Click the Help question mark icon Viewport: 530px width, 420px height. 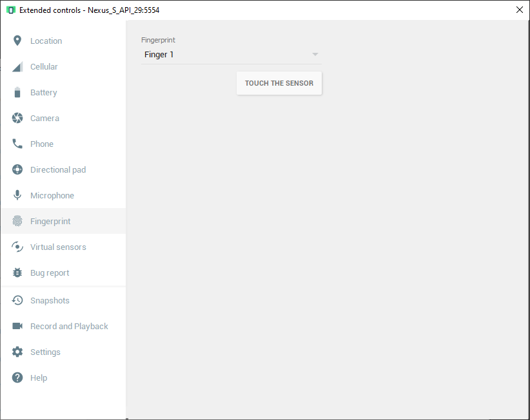point(17,378)
